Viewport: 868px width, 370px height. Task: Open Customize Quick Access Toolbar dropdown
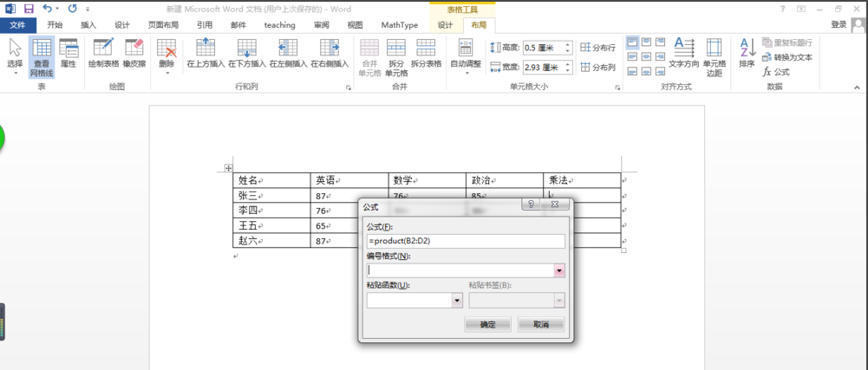88,10
